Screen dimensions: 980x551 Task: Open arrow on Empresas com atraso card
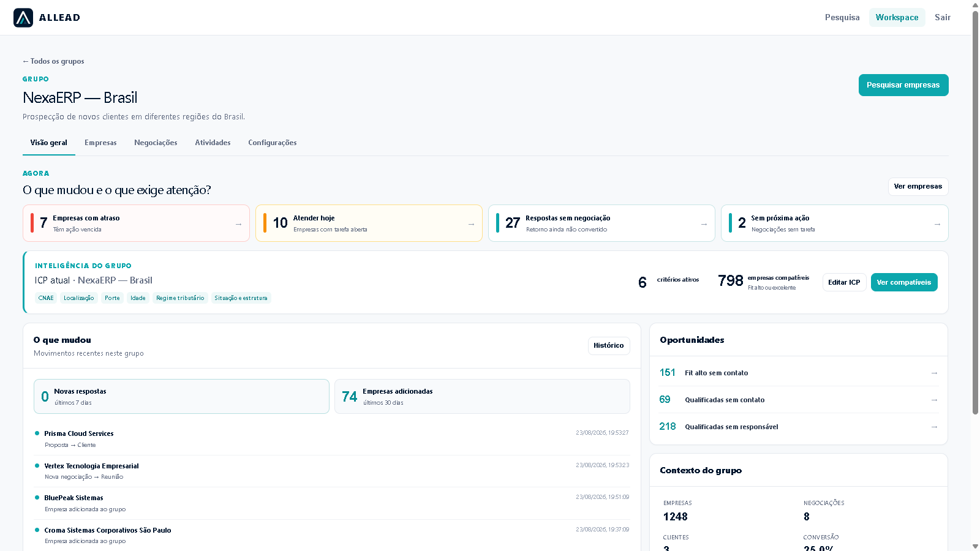click(x=238, y=224)
